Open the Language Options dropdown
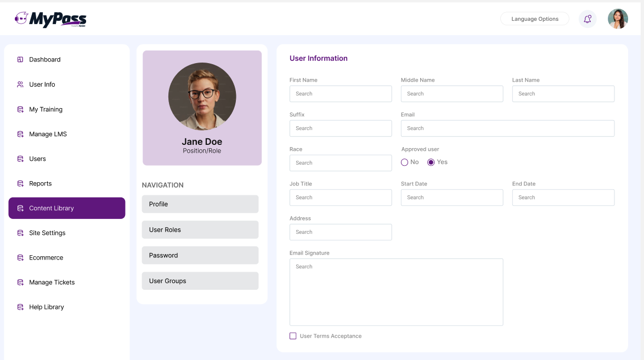The height and width of the screenshot is (360, 644). click(x=535, y=19)
